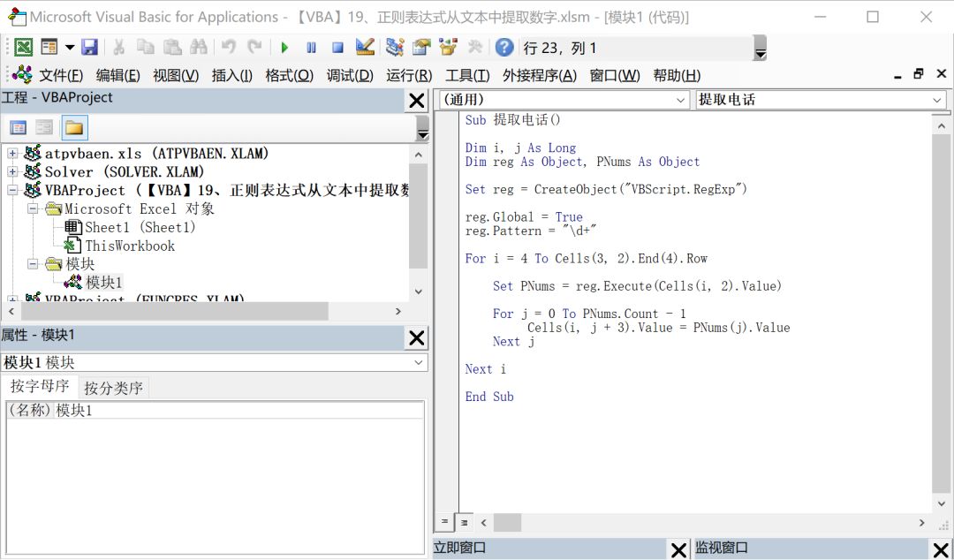The image size is (954, 560).
Task: Switch to 按字母序 tab
Action: click(x=40, y=387)
